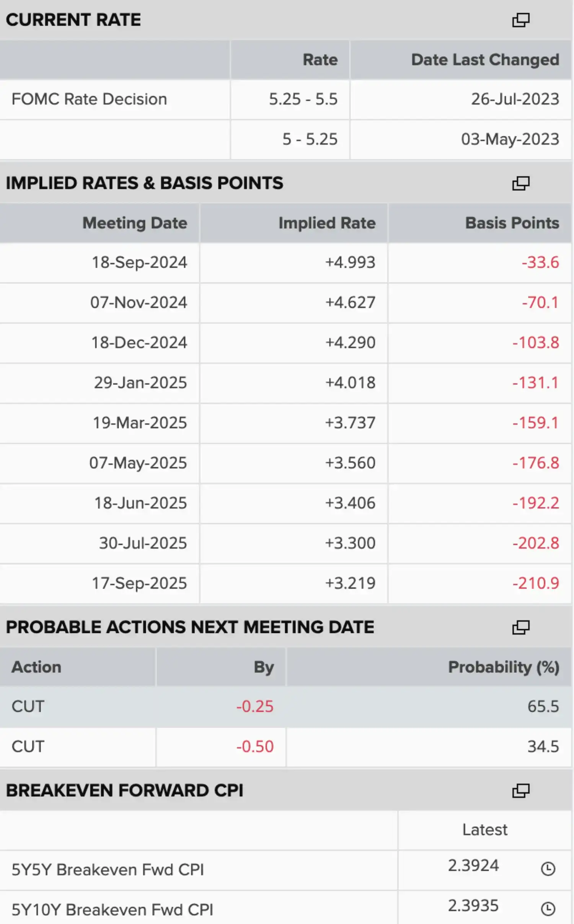
Task: Pop out Implied Rates & Basis Points panel
Action: (x=521, y=183)
